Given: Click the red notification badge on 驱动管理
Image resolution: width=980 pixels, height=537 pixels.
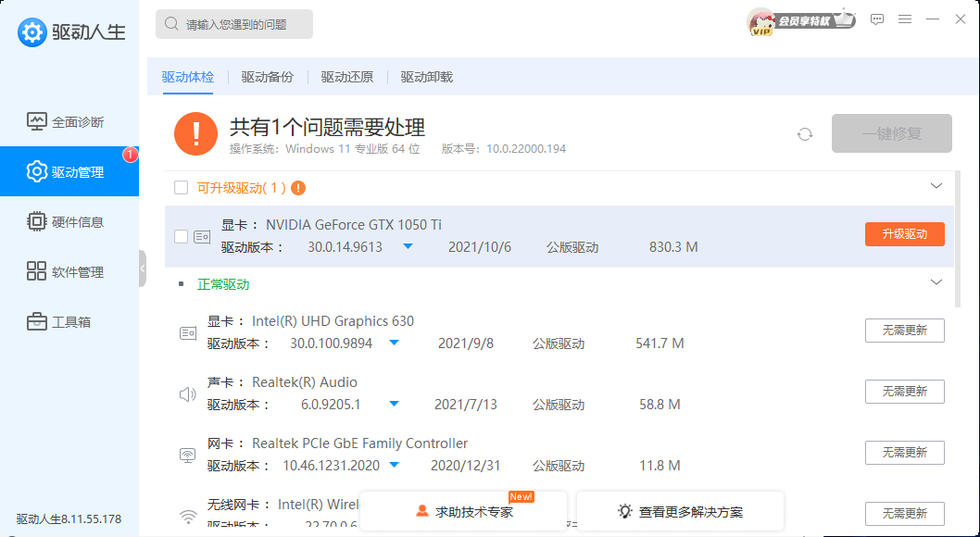Looking at the screenshot, I should [x=130, y=155].
